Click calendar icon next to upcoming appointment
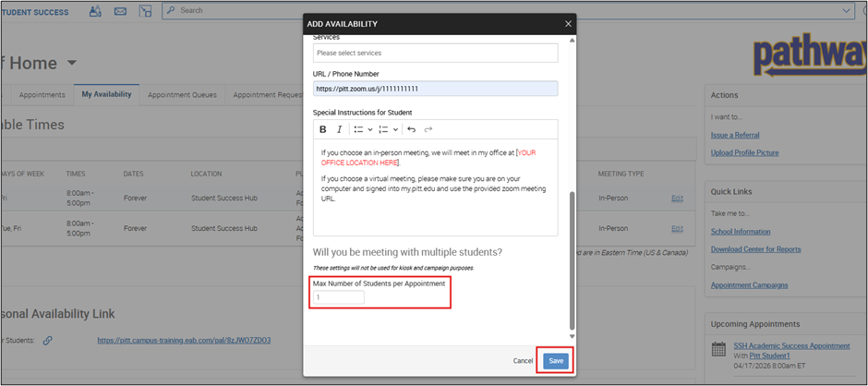 [718, 349]
